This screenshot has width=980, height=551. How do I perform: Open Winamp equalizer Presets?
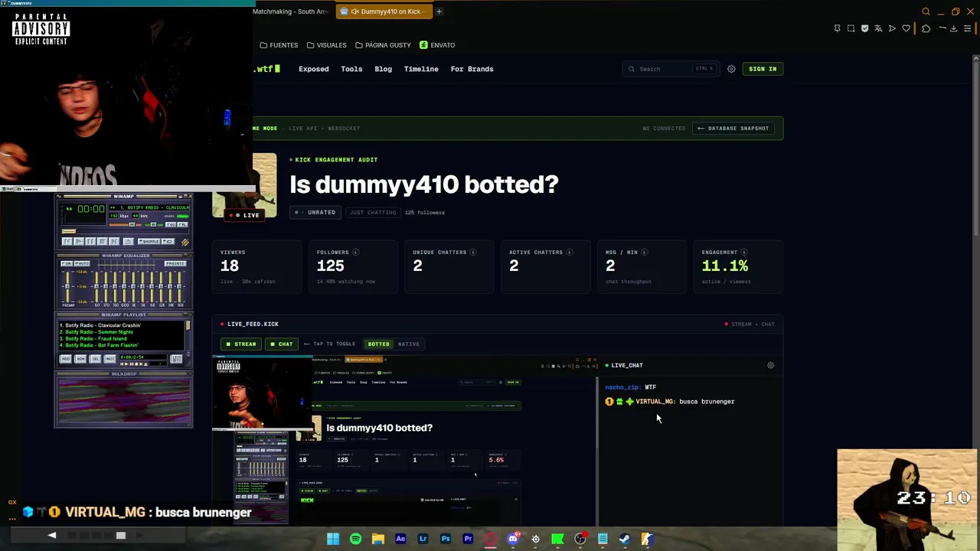pos(175,263)
